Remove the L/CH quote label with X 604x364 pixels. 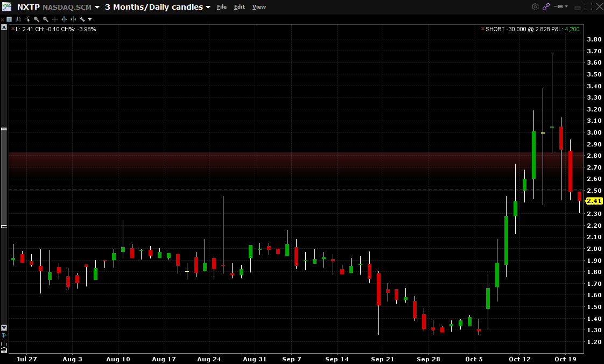click(x=13, y=29)
